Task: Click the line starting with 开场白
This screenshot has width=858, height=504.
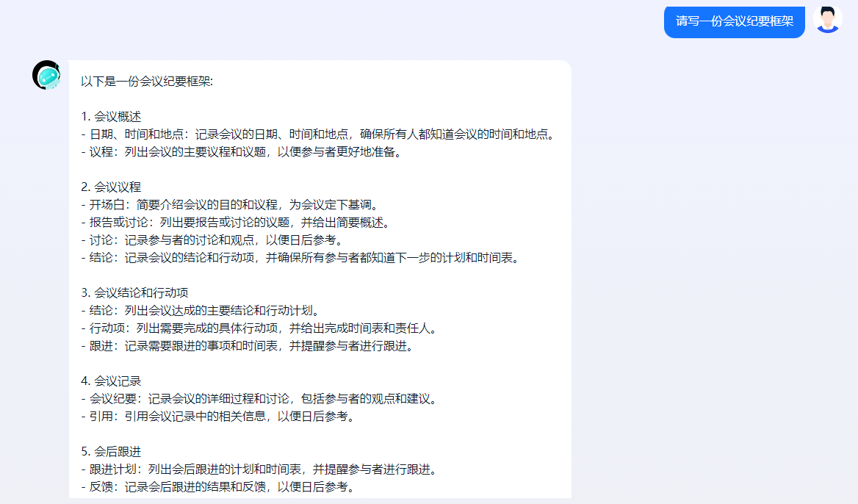Action: click(x=231, y=205)
